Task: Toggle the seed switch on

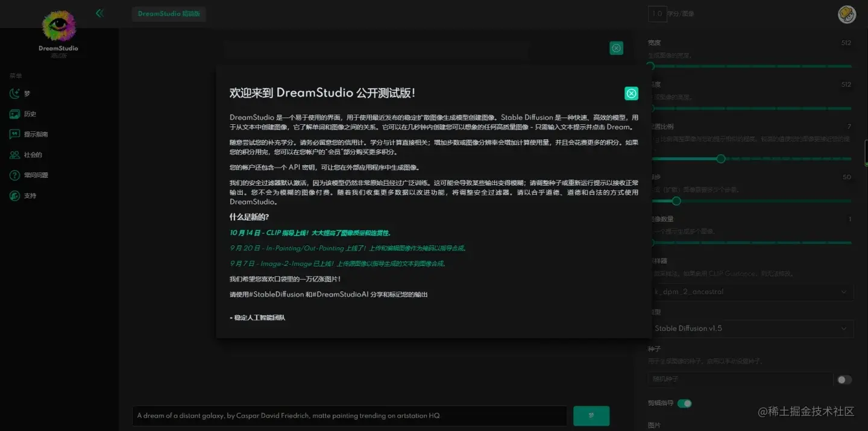Action: [x=844, y=380]
